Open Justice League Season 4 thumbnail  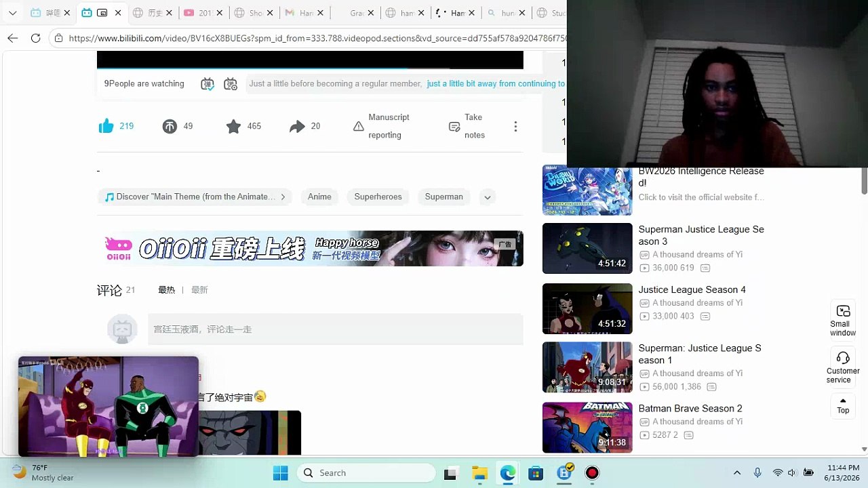(x=587, y=308)
